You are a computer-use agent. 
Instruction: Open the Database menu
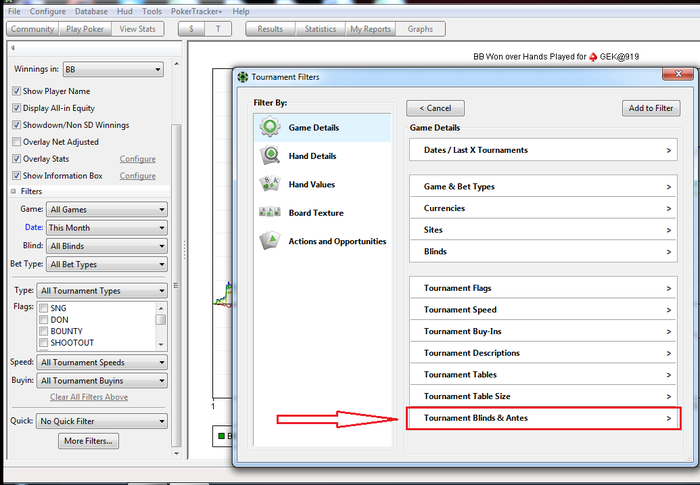(x=91, y=12)
